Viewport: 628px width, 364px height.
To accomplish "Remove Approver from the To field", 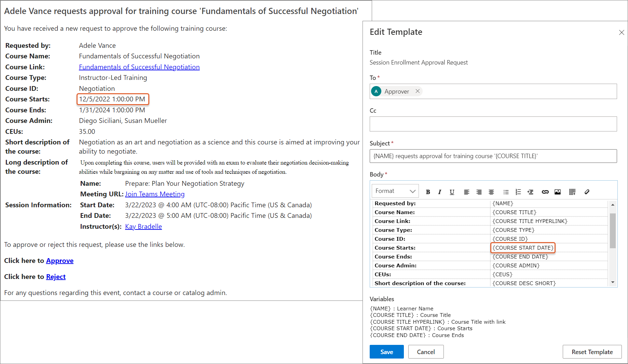I will click(418, 91).
